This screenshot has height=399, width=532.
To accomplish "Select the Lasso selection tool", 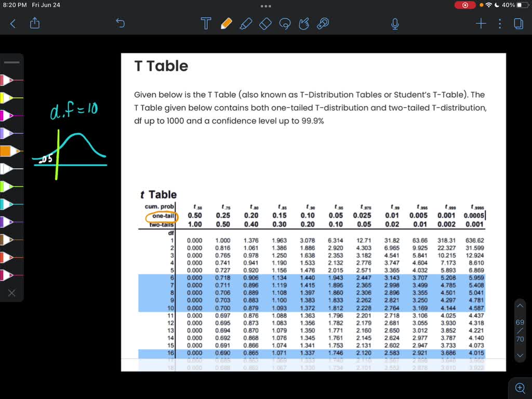I will click(285, 23).
